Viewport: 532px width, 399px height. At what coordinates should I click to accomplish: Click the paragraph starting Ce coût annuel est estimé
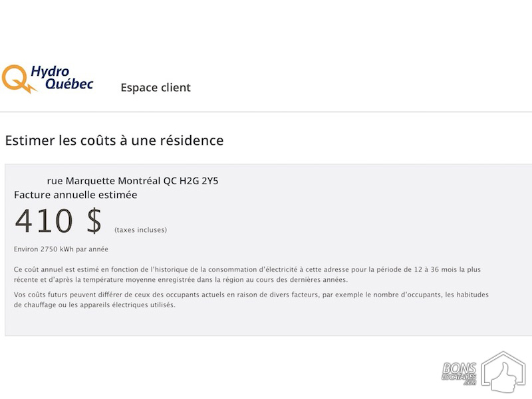247,275
